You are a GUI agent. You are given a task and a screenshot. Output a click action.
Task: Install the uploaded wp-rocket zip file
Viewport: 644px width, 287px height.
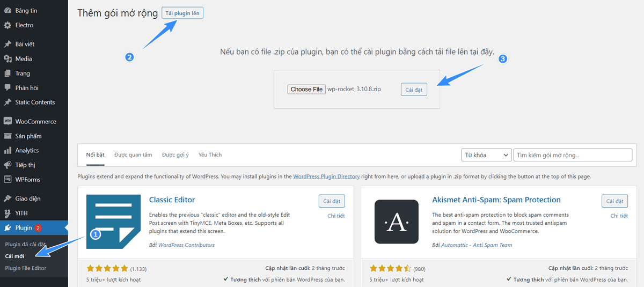pyautogui.click(x=414, y=90)
